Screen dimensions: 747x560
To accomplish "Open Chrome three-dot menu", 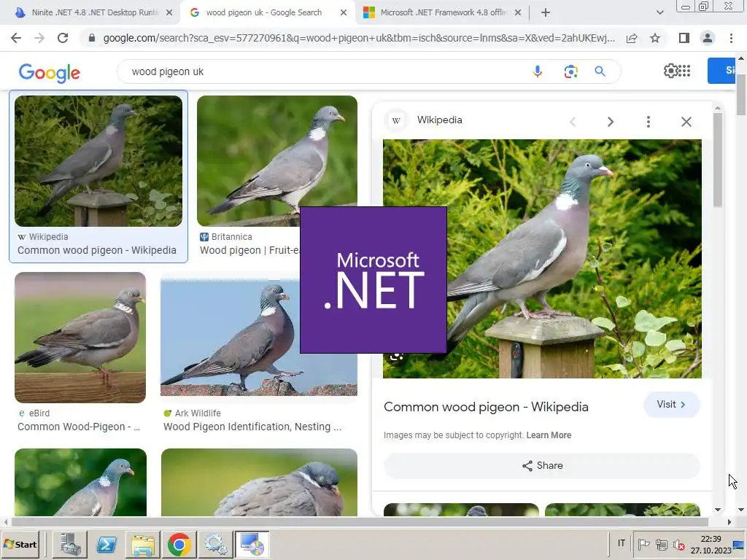I will (x=731, y=38).
